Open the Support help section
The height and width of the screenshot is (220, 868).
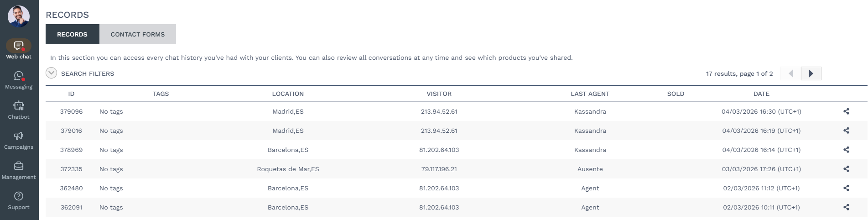pyautogui.click(x=19, y=200)
